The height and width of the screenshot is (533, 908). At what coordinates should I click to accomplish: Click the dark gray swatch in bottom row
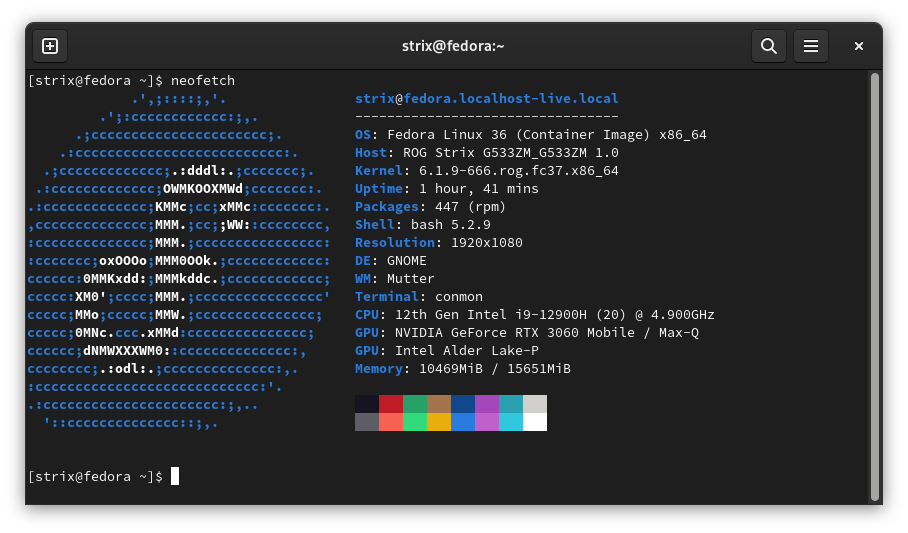[367, 422]
